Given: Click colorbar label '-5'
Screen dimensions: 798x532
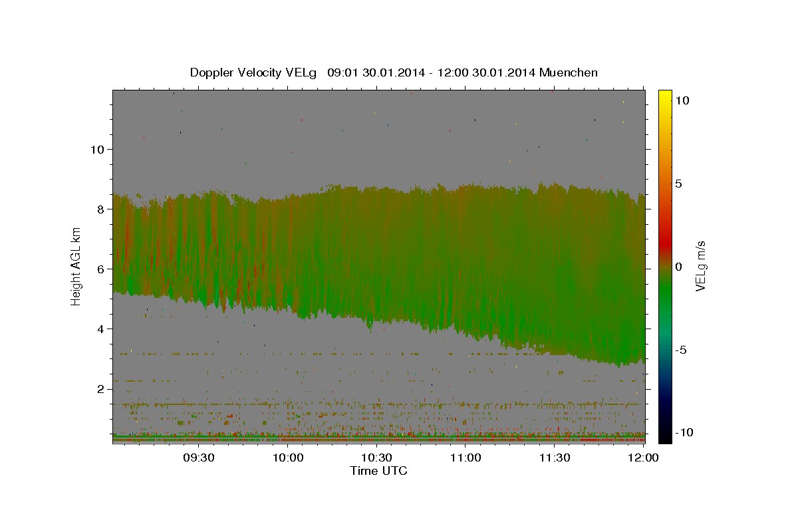Looking at the screenshot, I should [x=682, y=350].
